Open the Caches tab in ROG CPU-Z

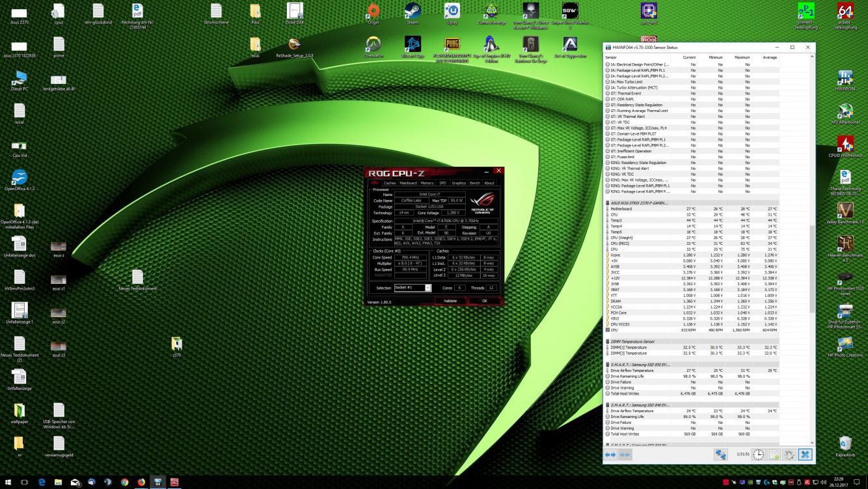click(x=390, y=183)
